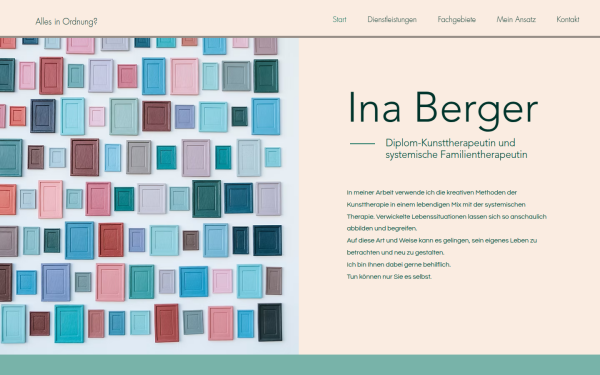Click the sentence 'Tun können nur Sie es selbst.'
The height and width of the screenshot is (375, 600).
(389, 277)
